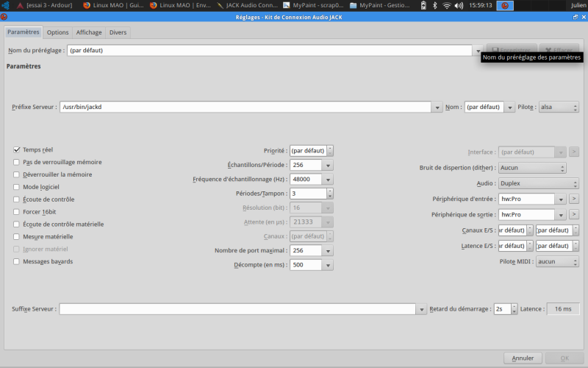Enable Forcer 16bit checkbox

16,211
